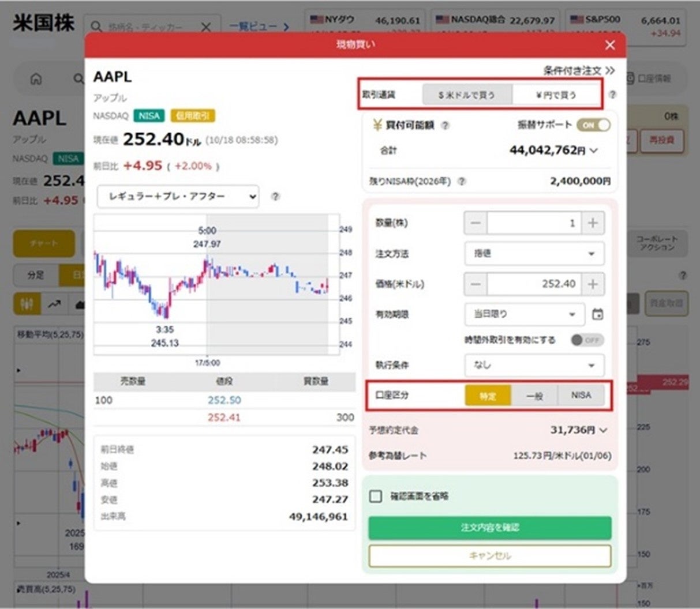Viewport: 700px width, 609px height.
Task: Open the calendar icon beside 有効期限
Action: (598, 314)
